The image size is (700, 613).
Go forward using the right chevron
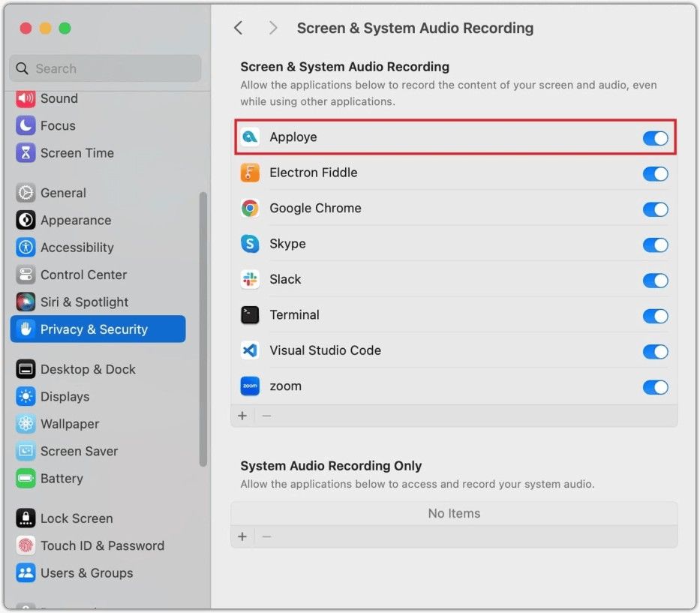point(273,28)
